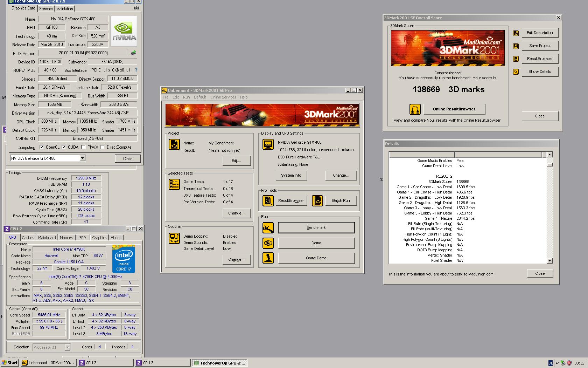Click the Game Demo button
The height and width of the screenshot is (368, 588).
(316, 258)
